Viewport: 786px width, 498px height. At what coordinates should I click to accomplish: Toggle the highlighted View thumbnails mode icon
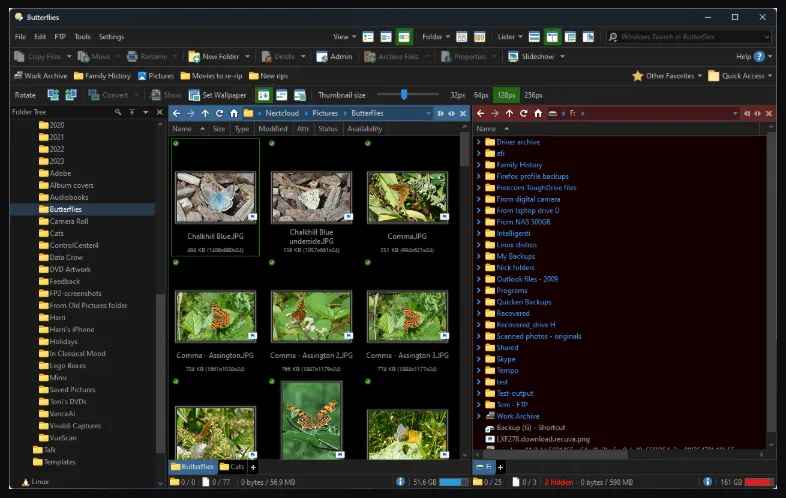tap(404, 37)
